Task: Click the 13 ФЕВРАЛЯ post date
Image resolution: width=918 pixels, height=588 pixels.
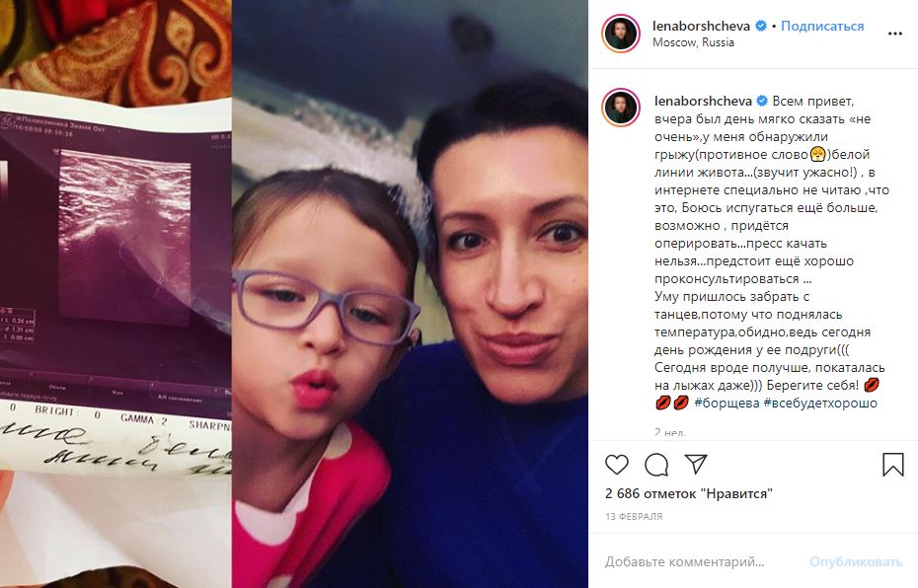Action: [x=634, y=516]
